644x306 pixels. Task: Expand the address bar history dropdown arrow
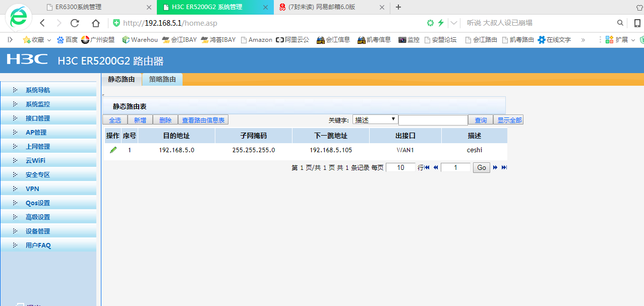click(454, 23)
